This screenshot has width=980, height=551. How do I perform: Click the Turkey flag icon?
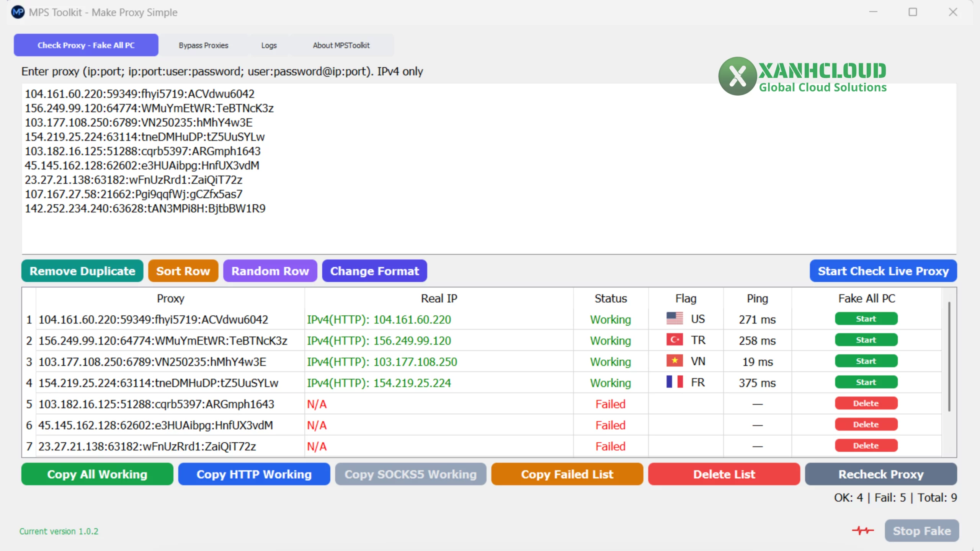[675, 340]
